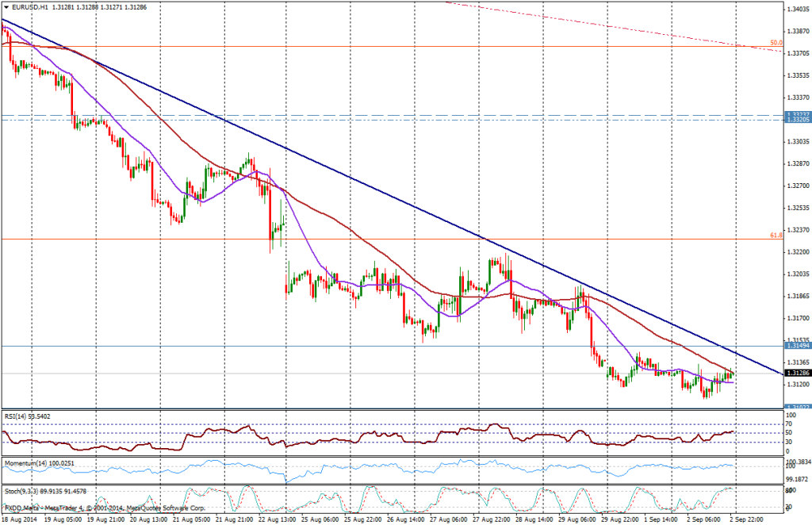This screenshot has height=525, width=812.
Task: Click the 1.31022 price tag near bottom
Action: (x=796, y=408)
